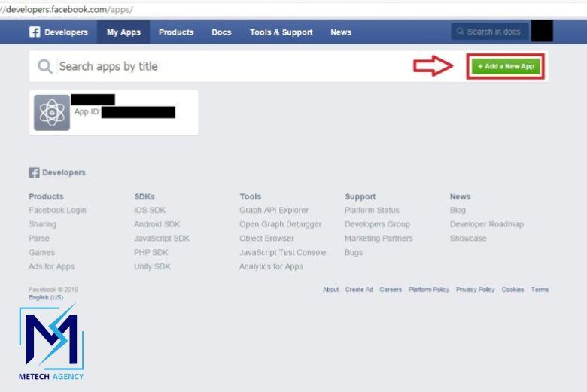Open the Object Browser link
Screen dimensions: 587x392
click(266, 238)
